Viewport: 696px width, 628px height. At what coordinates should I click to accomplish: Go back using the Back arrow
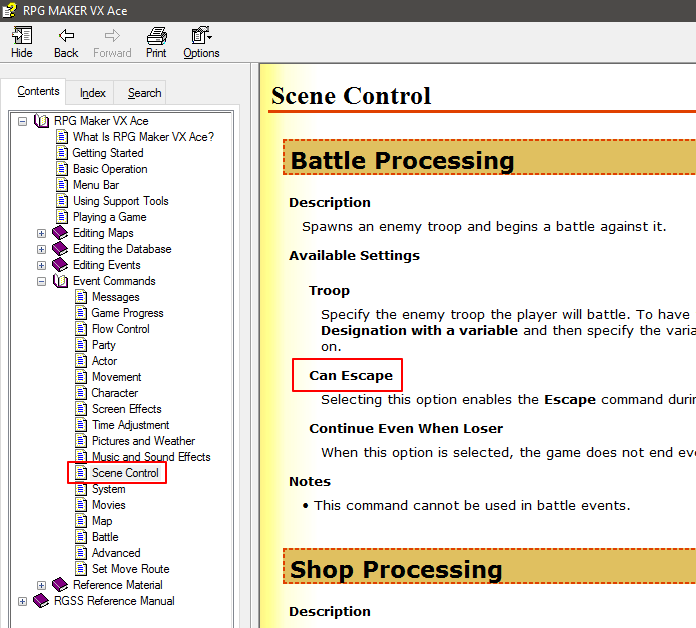(66, 36)
